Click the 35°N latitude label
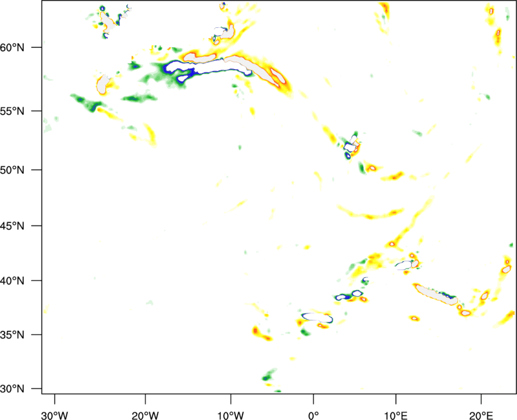 [x=12, y=335]
